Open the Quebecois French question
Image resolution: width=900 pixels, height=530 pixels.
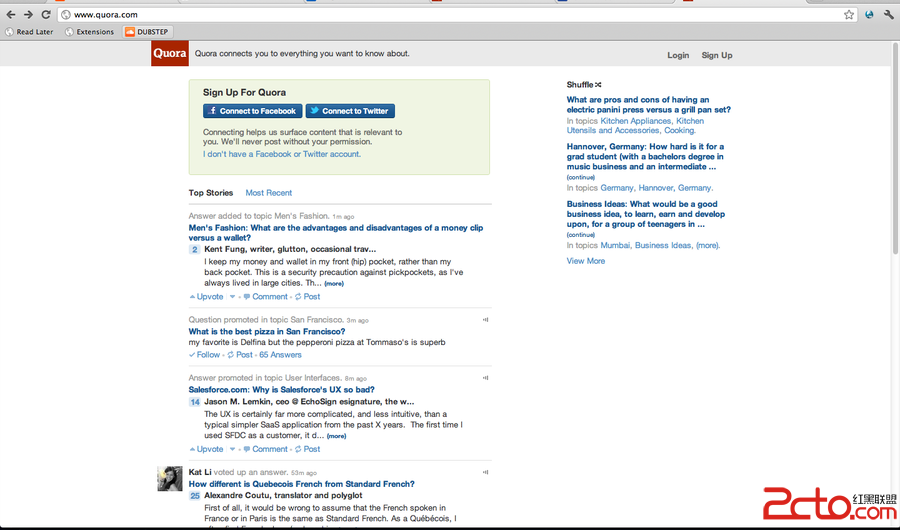(301, 484)
